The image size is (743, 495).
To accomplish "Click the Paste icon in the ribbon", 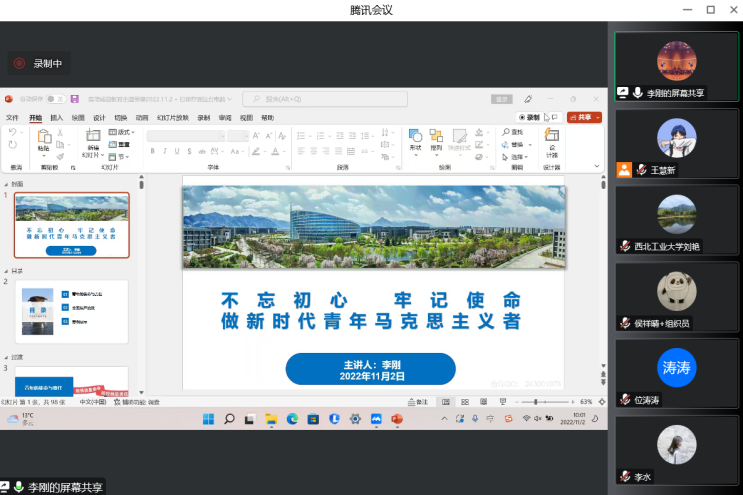I will [43, 137].
